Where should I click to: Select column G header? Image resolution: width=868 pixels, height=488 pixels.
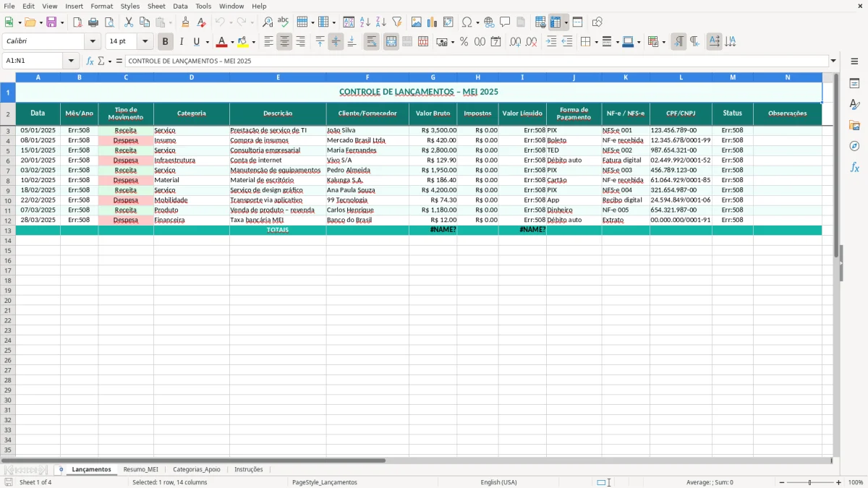pyautogui.click(x=433, y=77)
